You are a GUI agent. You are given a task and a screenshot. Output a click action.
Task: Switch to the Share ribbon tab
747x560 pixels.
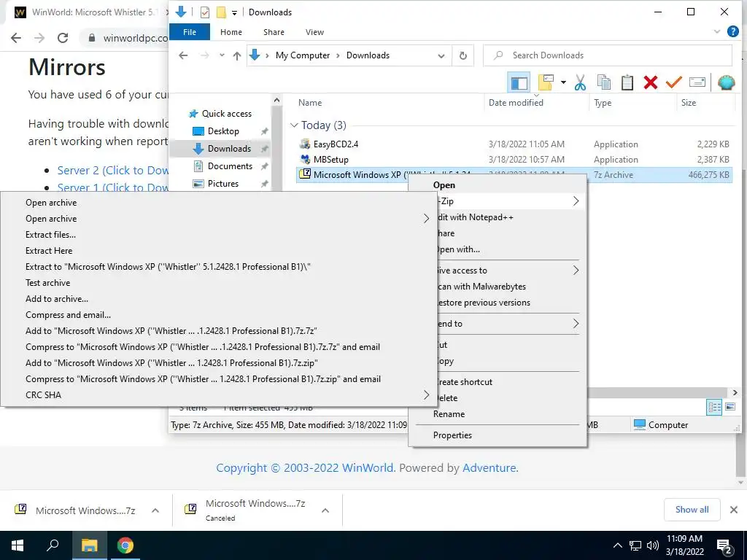coord(274,32)
